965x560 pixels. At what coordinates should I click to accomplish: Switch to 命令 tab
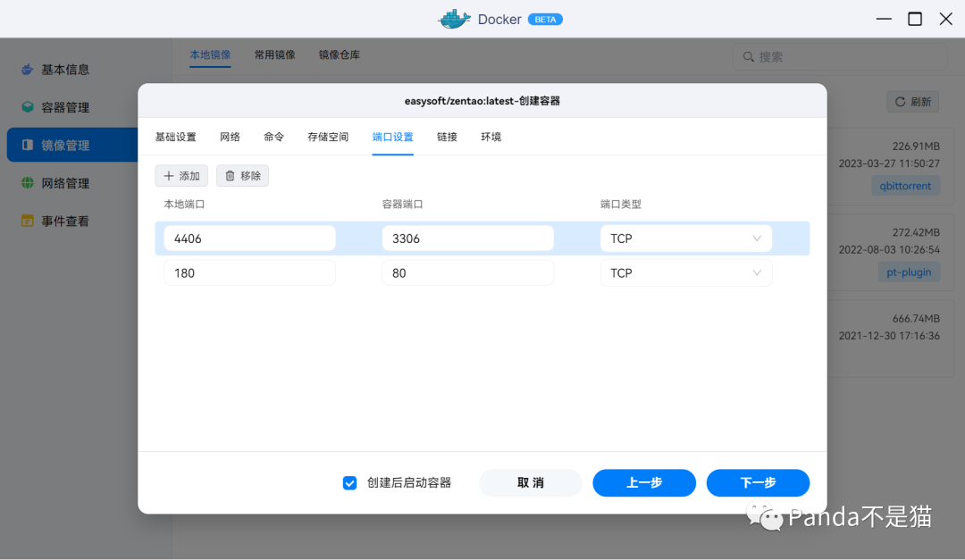(x=274, y=137)
